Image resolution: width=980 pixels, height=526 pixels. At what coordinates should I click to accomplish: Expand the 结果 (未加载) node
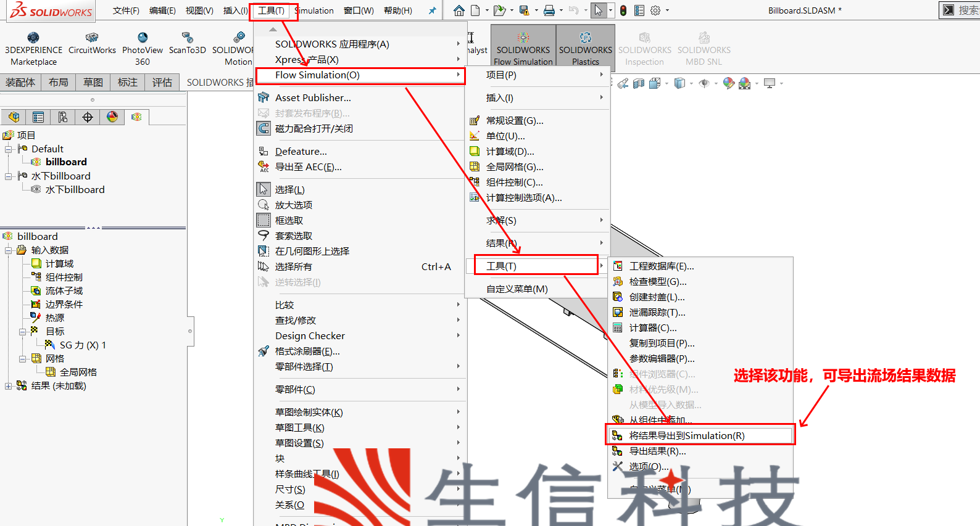coord(9,386)
